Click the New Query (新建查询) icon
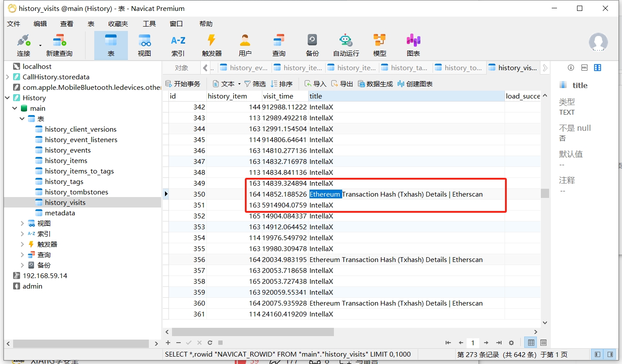This screenshot has width=622, height=364. tap(59, 45)
